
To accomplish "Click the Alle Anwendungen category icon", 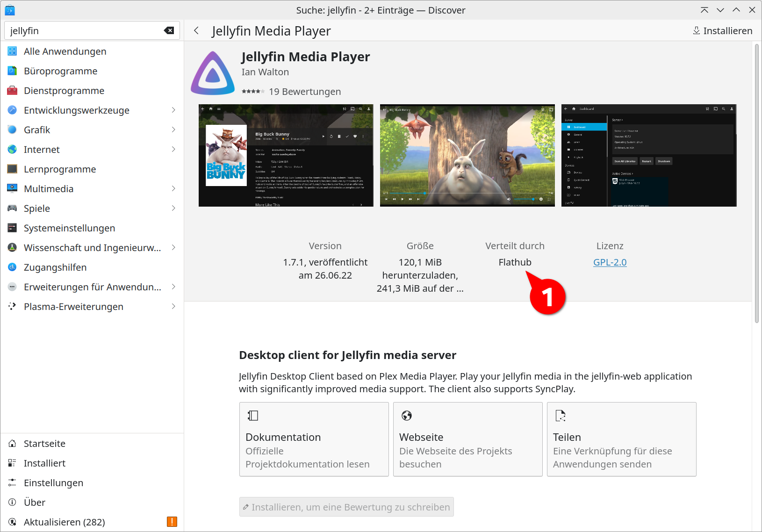I will coord(12,51).
